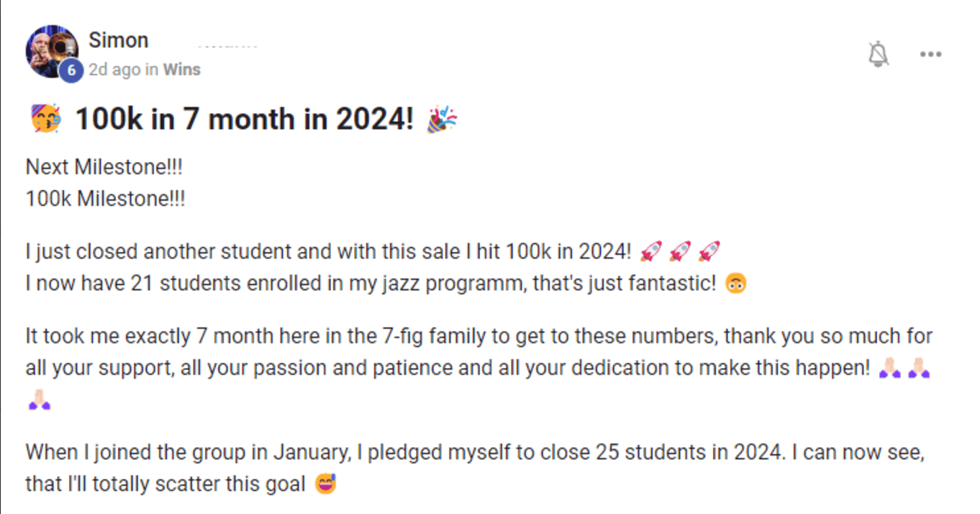
Task: Open Simon's profile picture
Action: 52,51
